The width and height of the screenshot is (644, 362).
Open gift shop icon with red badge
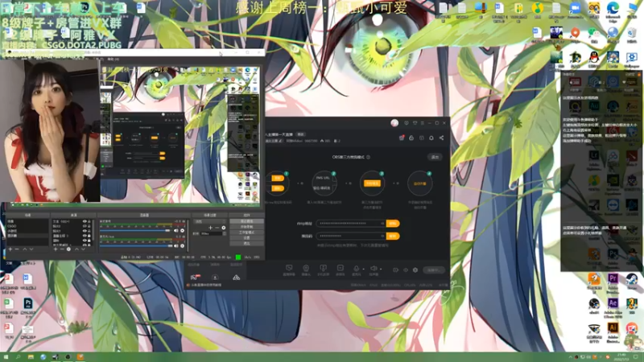(401, 138)
